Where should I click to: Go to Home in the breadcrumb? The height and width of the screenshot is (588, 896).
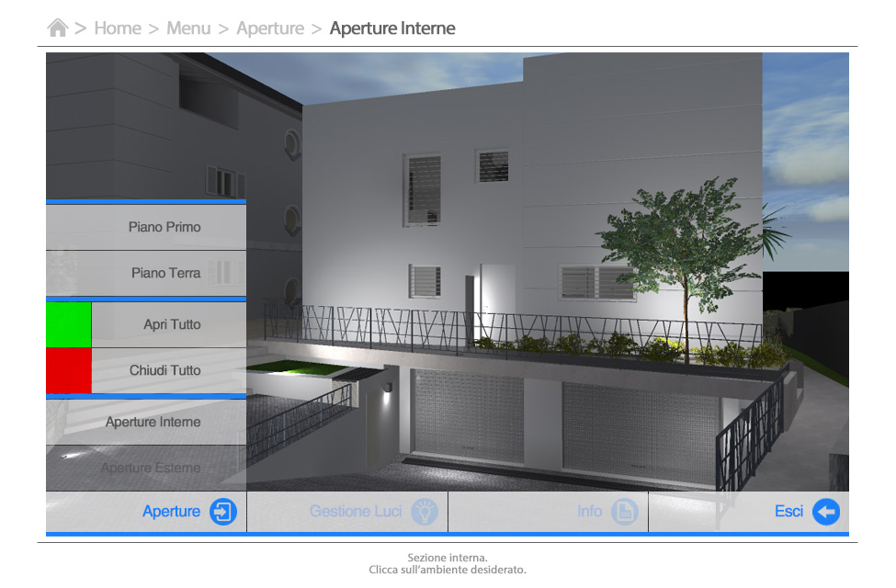pos(118,28)
